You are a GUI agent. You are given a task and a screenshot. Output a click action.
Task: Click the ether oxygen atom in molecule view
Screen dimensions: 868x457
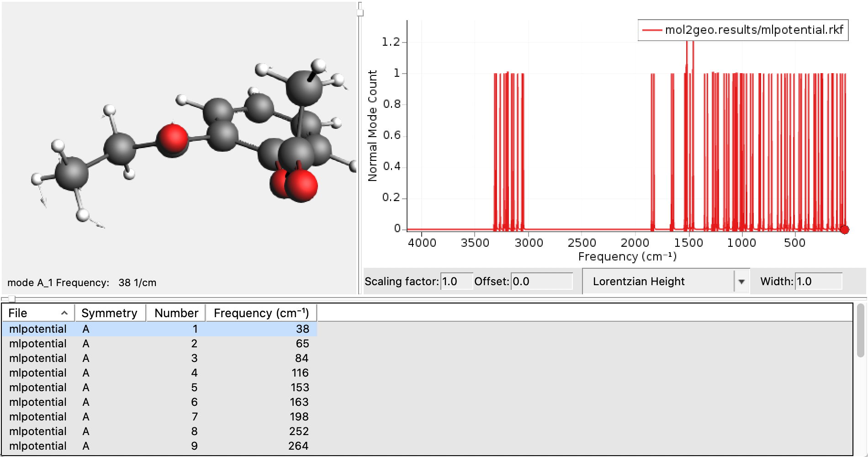172,139
